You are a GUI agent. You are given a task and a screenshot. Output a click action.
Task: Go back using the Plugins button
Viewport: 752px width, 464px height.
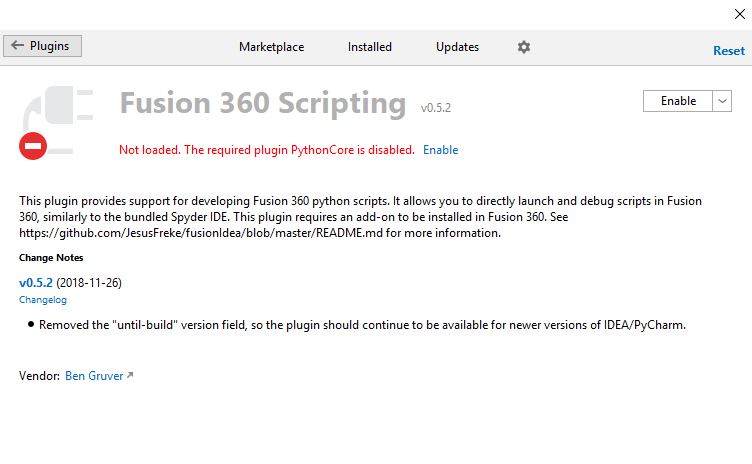[43, 46]
